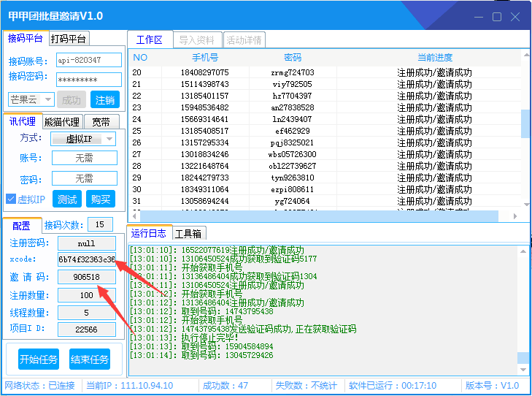Click the 网络状态: 已连接 status entry

[x=39, y=386]
